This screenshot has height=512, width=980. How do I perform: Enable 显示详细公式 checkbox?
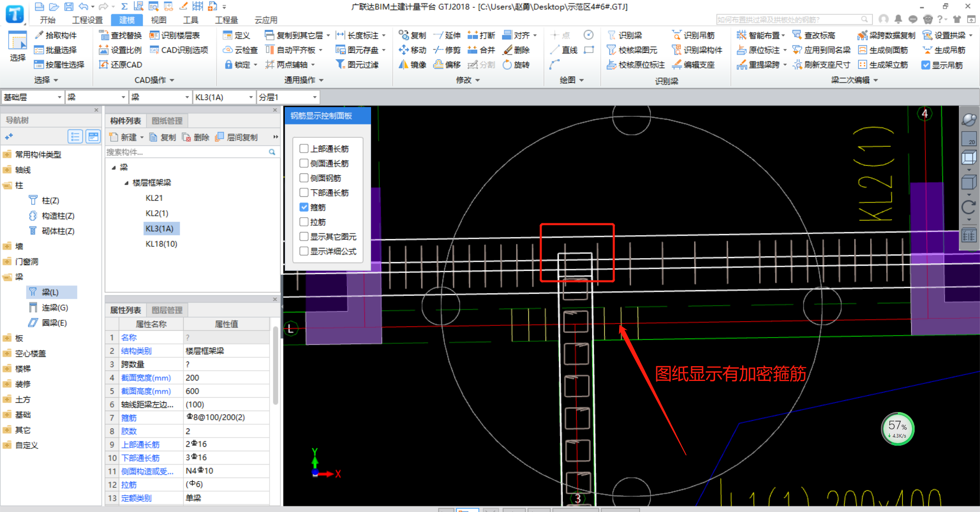[x=304, y=251]
